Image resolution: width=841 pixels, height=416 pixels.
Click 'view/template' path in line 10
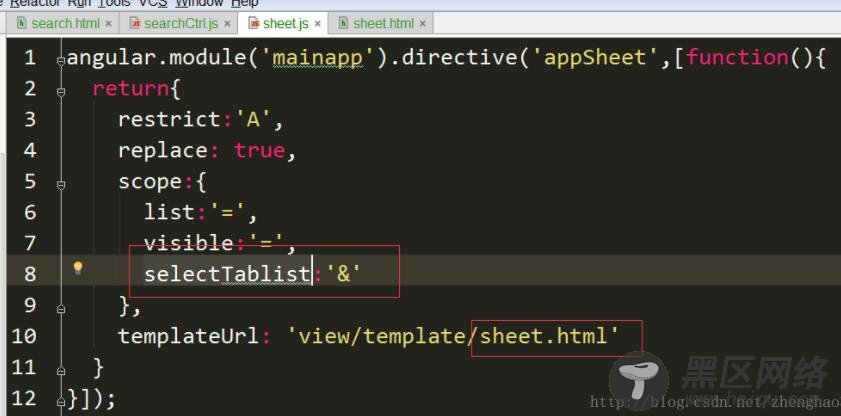click(x=380, y=336)
